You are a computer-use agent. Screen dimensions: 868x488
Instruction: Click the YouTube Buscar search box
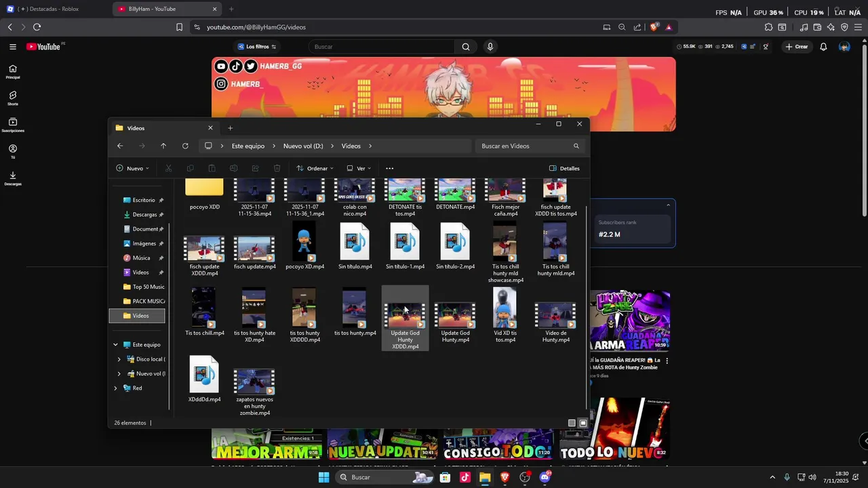pos(381,47)
